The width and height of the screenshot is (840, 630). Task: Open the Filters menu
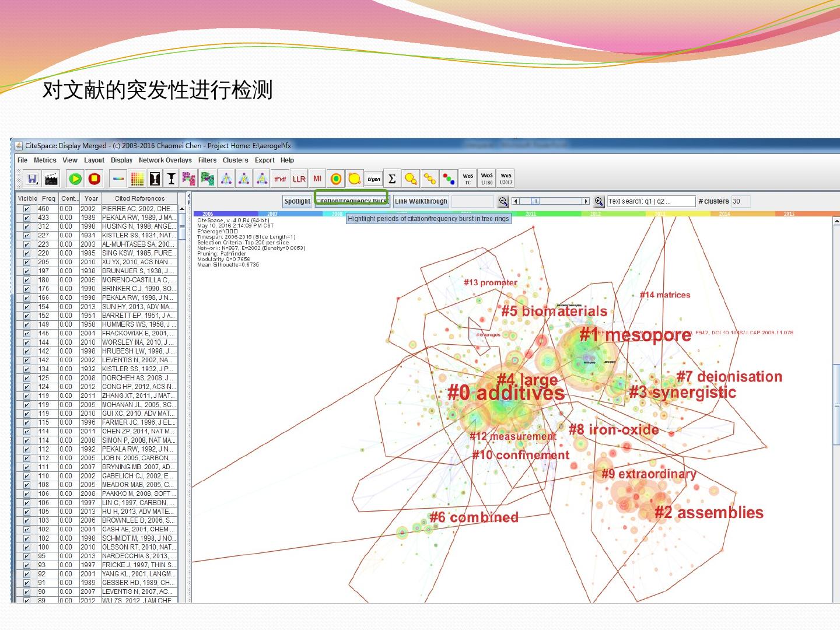[x=207, y=160]
